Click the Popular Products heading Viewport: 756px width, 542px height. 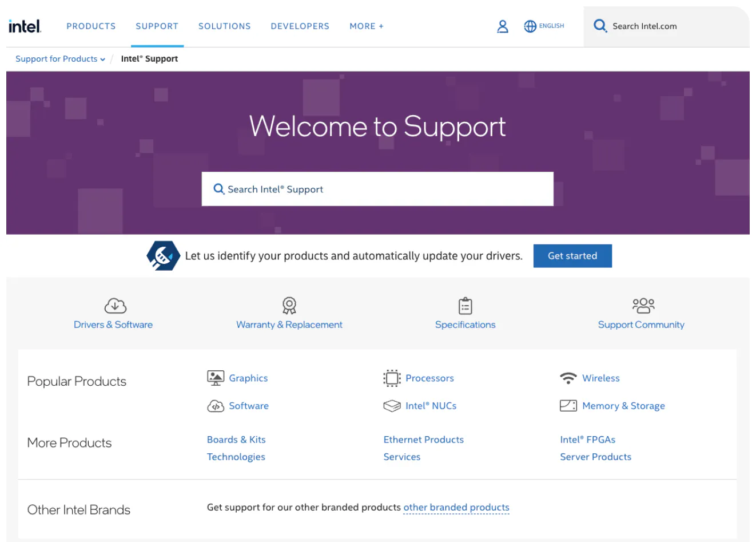[x=77, y=381]
